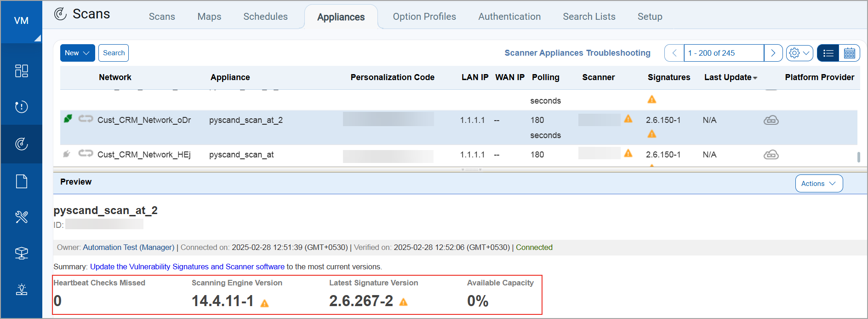
Task: Open the gear settings dropdown
Action: click(799, 53)
